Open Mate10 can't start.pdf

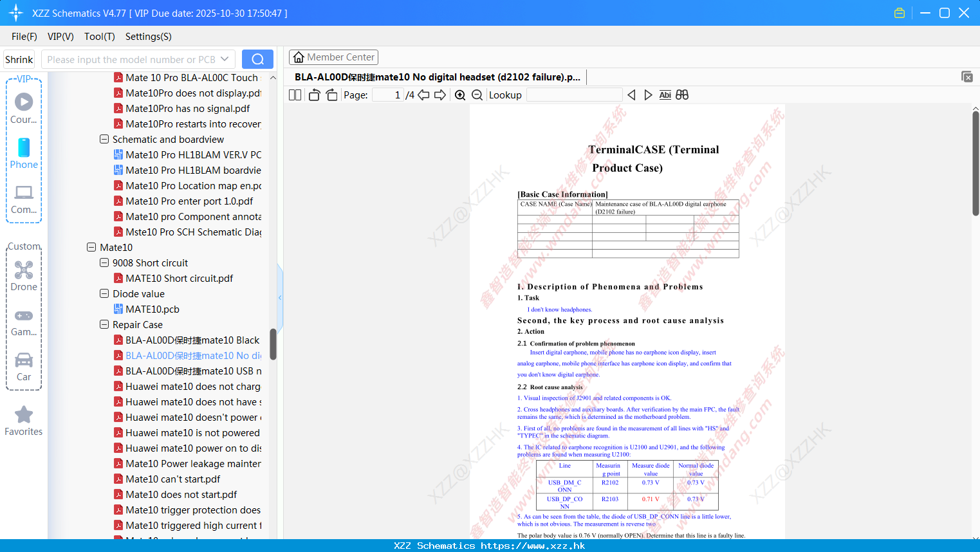coord(167,479)
